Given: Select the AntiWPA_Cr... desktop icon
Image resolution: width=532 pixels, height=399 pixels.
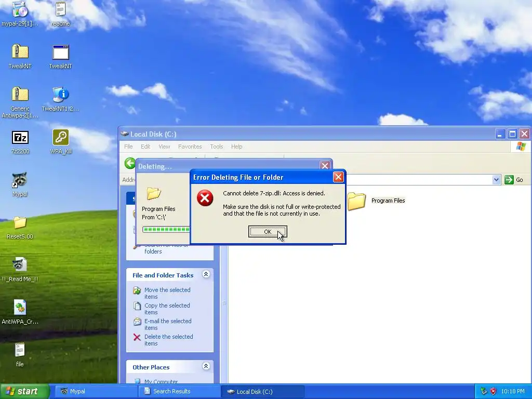Looking at the screenshot, I should point(20,312).
